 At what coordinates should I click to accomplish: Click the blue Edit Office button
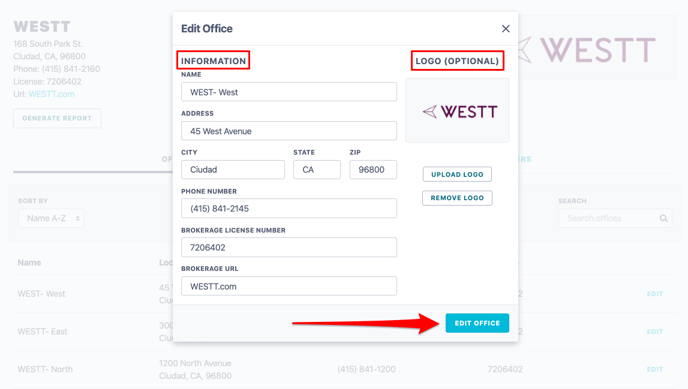click(x=477, y=323)
